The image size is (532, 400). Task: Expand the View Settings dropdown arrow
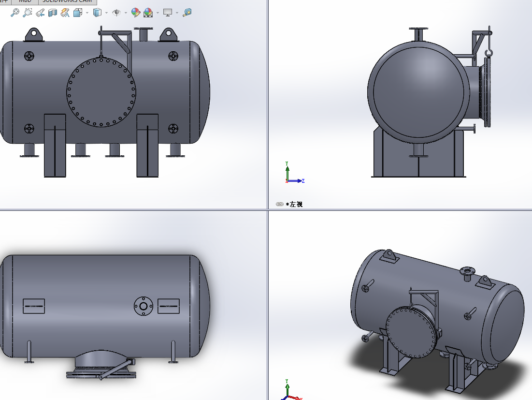pyautogui.click(x=177, y=13)
